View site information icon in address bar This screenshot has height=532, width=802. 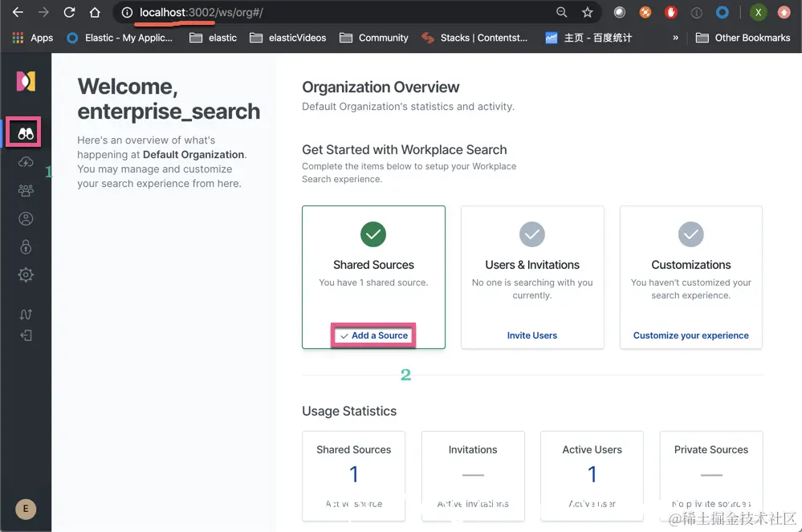(127, 12)
